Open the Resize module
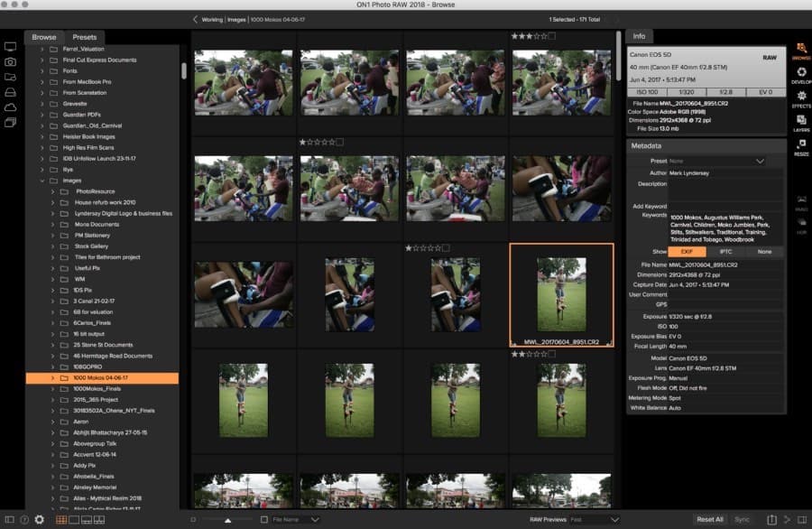The width and height of the screenshot is (812, 529). [800, 146]
